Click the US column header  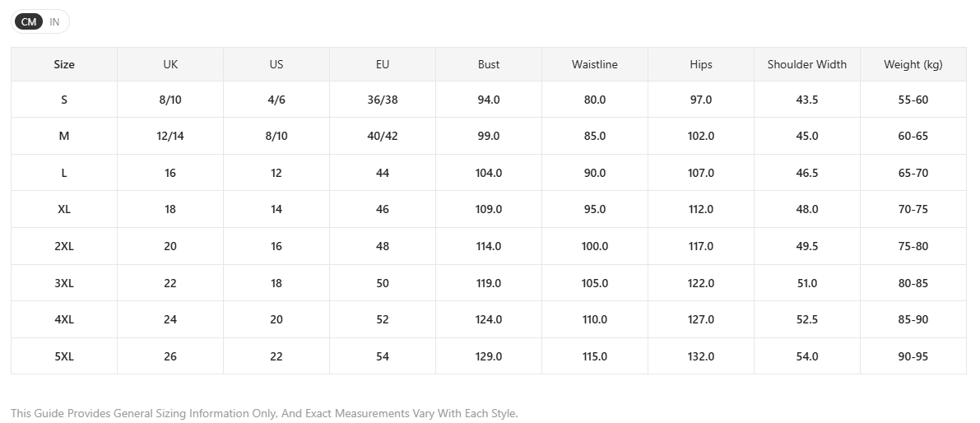pyautogui.click(x=276, y=64)
